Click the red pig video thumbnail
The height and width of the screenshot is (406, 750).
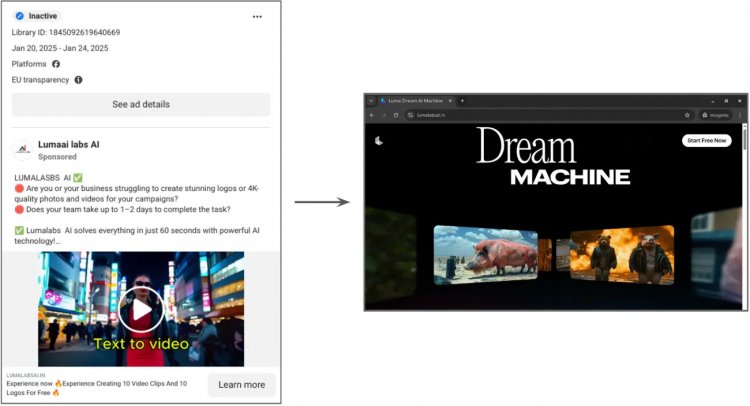point(485,255)
